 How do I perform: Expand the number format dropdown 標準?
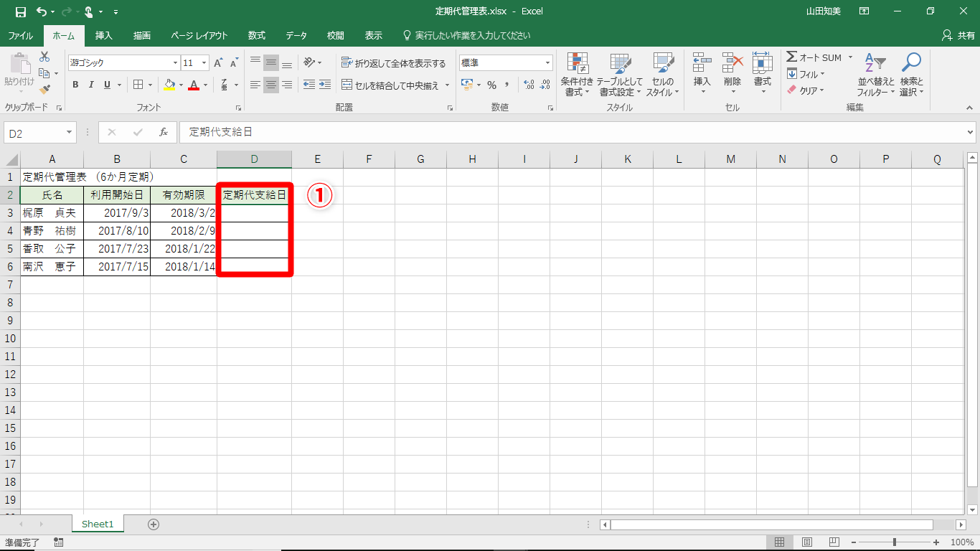[548, 63]
